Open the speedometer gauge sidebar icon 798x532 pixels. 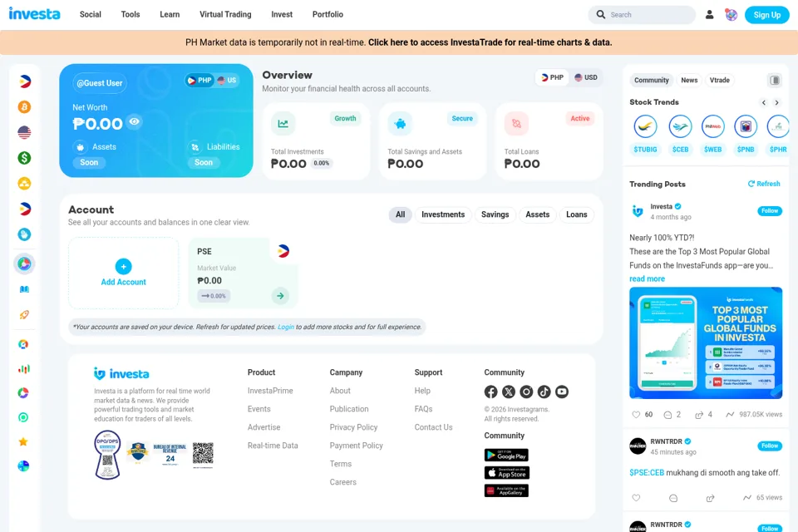23,344
